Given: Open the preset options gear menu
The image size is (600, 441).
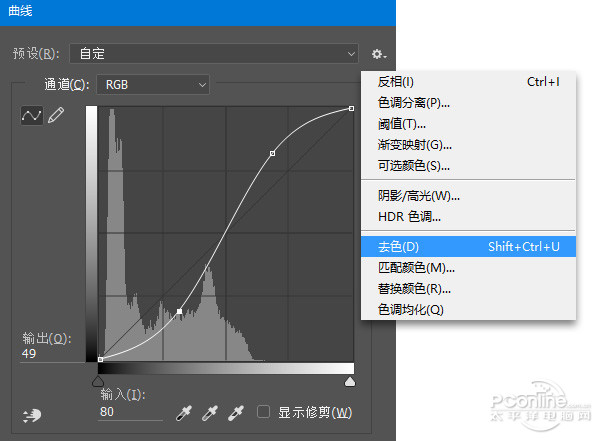Looking at the screenshot, I should (379, 54).
